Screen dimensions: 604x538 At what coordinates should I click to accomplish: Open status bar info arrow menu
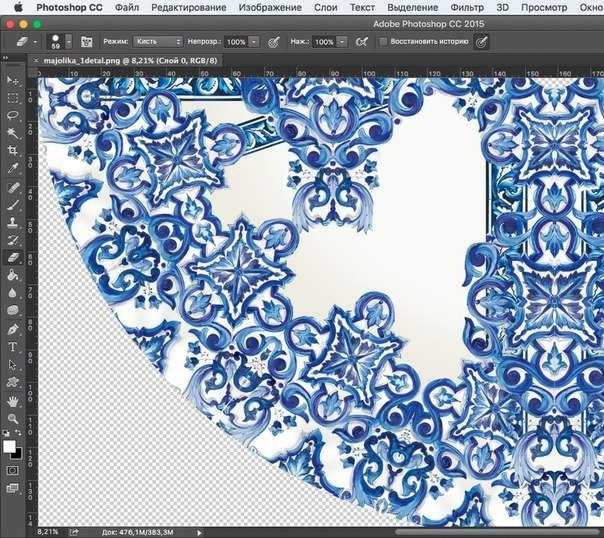pyautogui.click(x=199, y=533)
